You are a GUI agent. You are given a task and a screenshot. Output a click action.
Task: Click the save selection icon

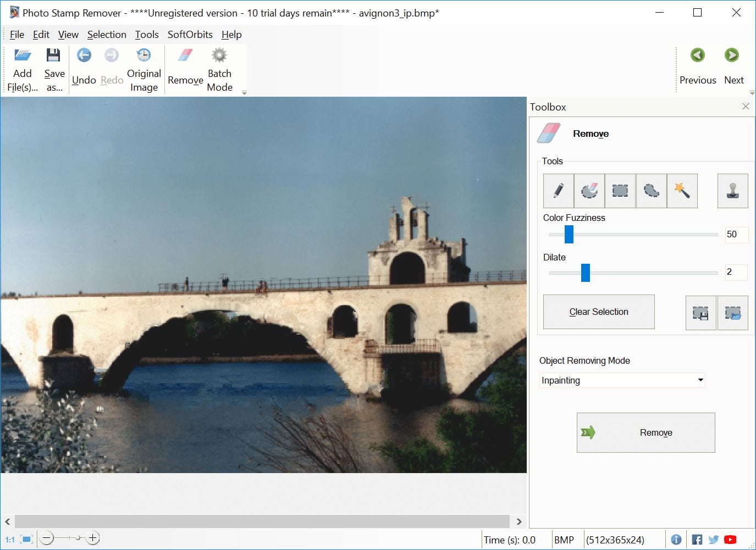[700, 313]
